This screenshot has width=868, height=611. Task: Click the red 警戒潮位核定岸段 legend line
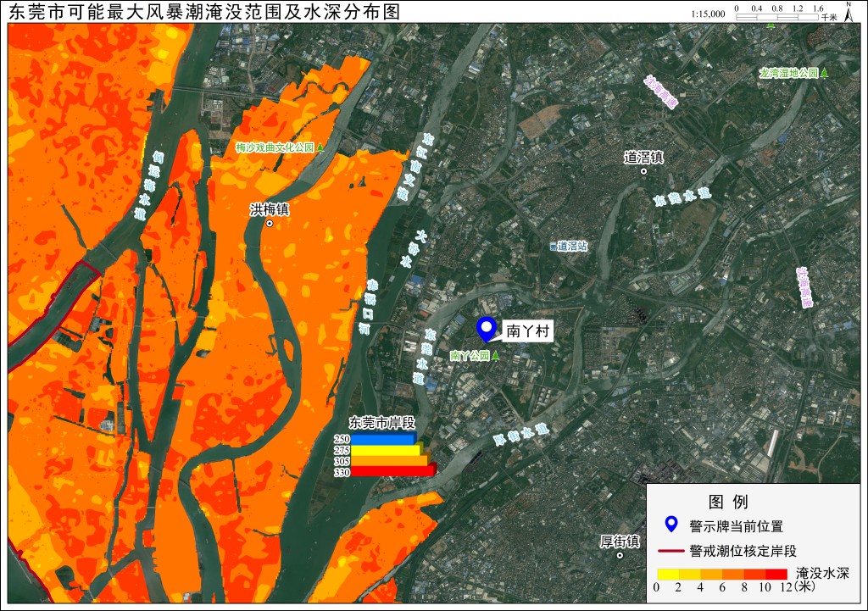coord(671,551)
